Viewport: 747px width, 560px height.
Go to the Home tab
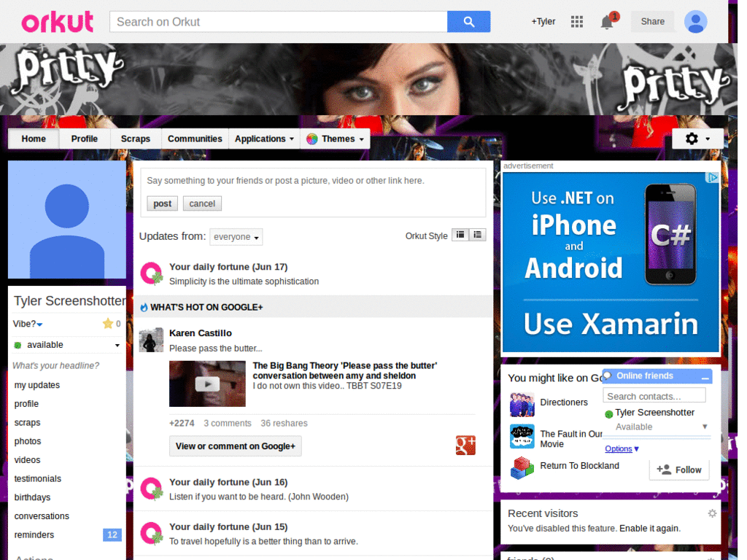[x=34, y=139]
